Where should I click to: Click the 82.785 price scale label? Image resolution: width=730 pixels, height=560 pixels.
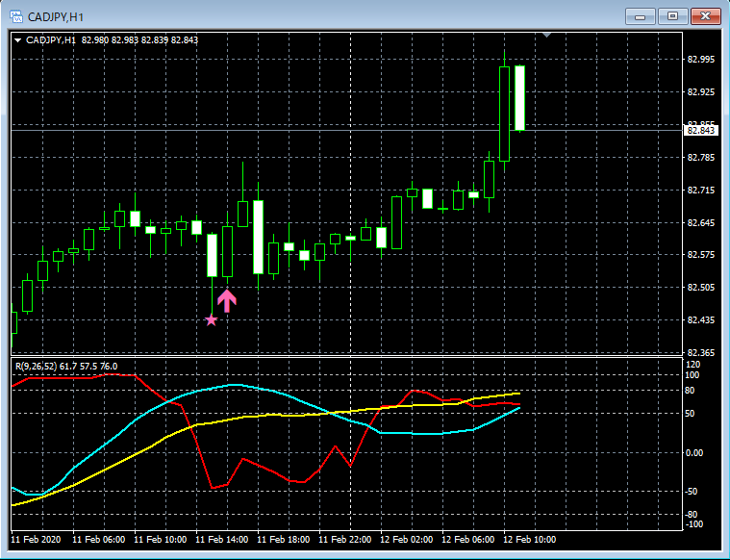(x=701, y=158)
